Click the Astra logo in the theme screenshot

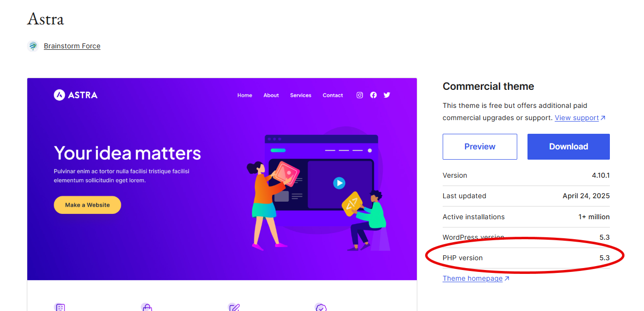tap(76, 95)
